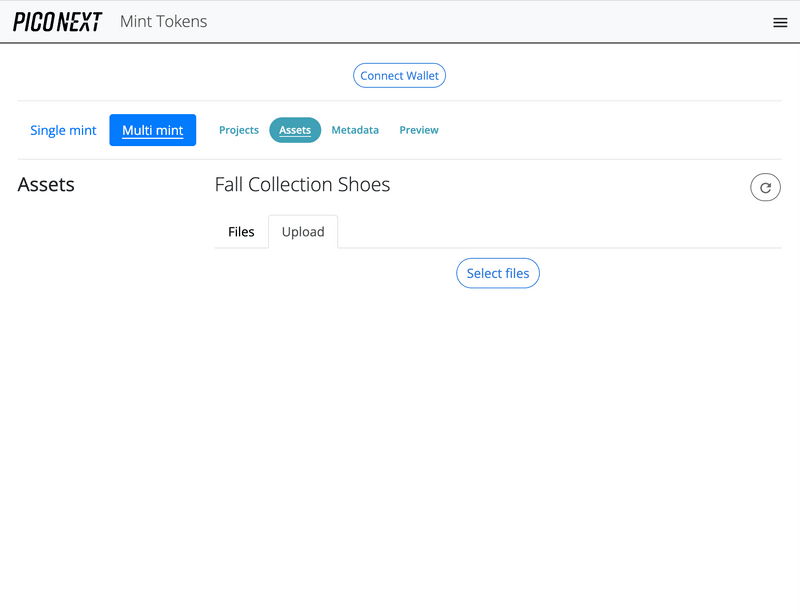Reload the Fall Collection Shoes assets
Viewport: 800px width, 615px height.
tap(765, 187)
